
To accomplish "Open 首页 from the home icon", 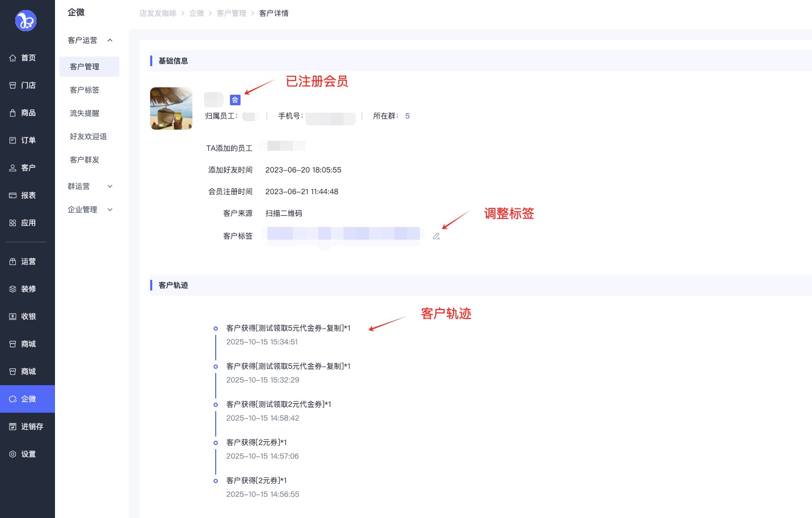I will pos(22,58).
